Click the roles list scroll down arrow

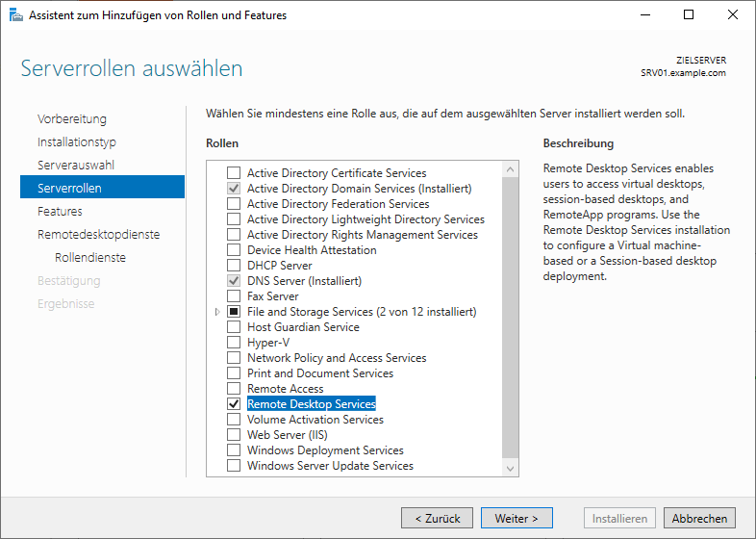(510, 469)
